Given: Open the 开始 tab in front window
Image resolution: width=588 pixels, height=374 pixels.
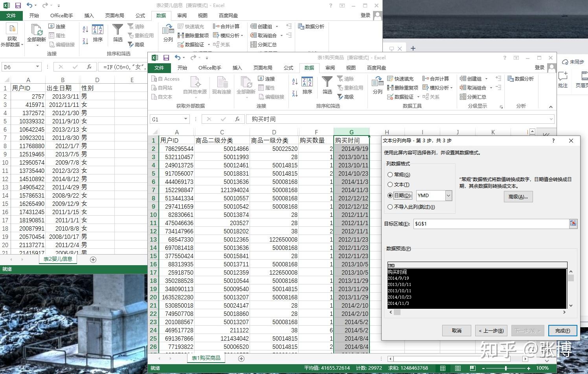Looking at the screenshot, I should pyautogui.click(x=182, y=68).
